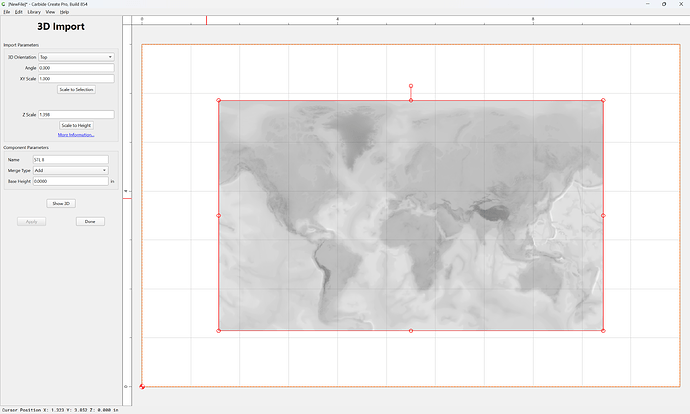
Task: Click the origin marker at the stock corner
Action: [142, 387]
